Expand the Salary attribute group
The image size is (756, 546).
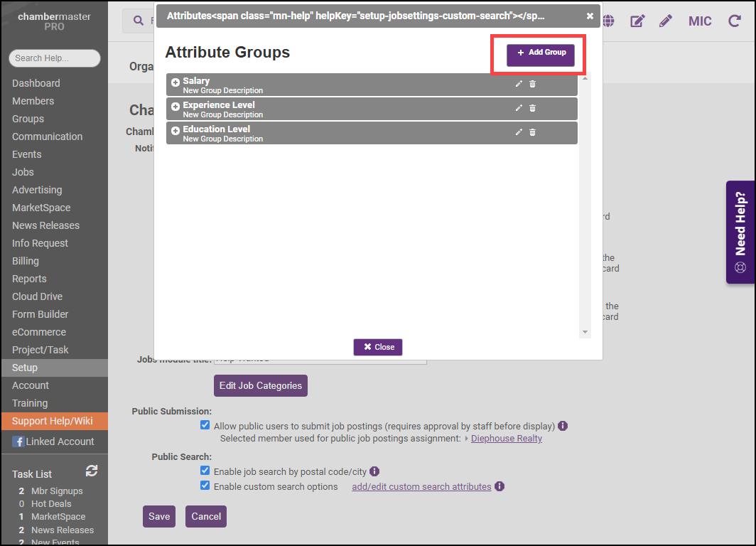[175, 82]
